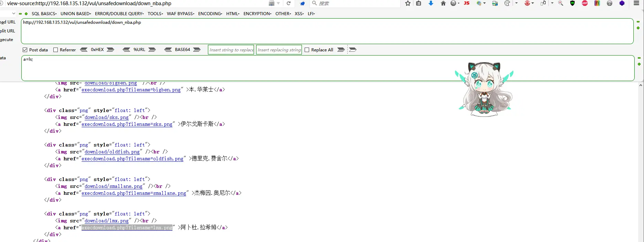Click the green plus beside the URL box

[x=638, y=28]
